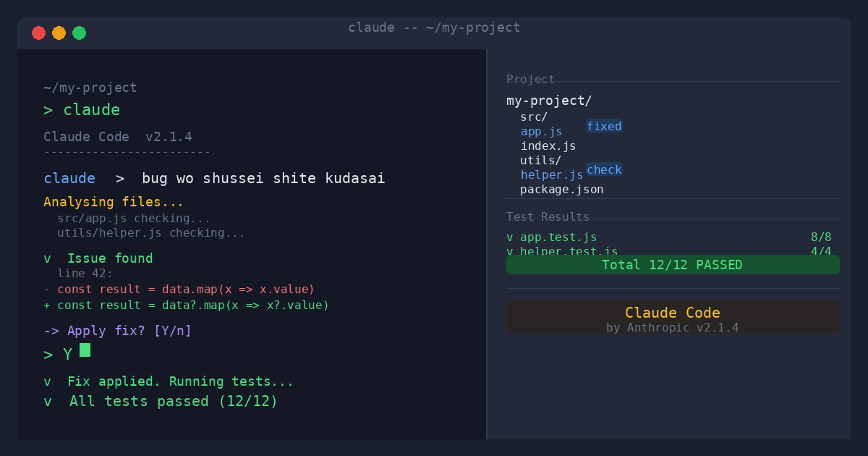Click the 'fixed' badge next to app.js

tap(604, 127)
